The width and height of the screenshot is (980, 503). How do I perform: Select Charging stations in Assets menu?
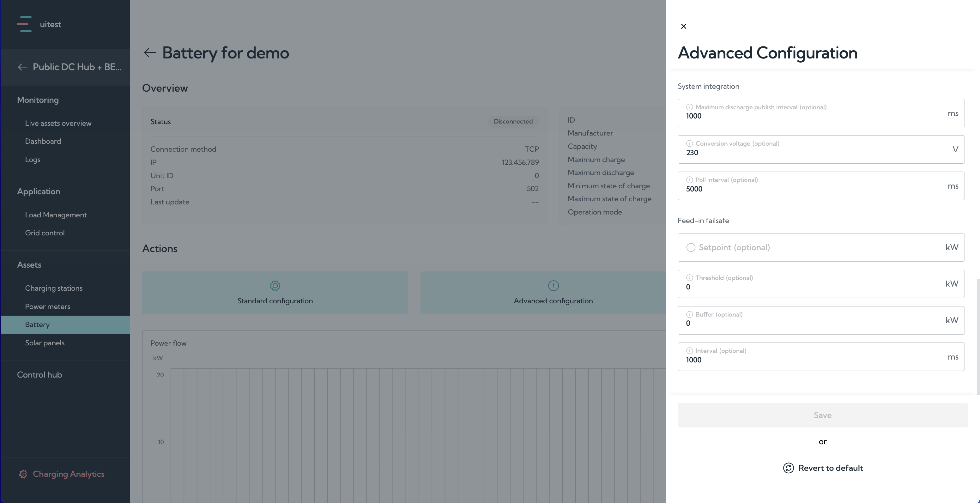click(x=54, y=288)
